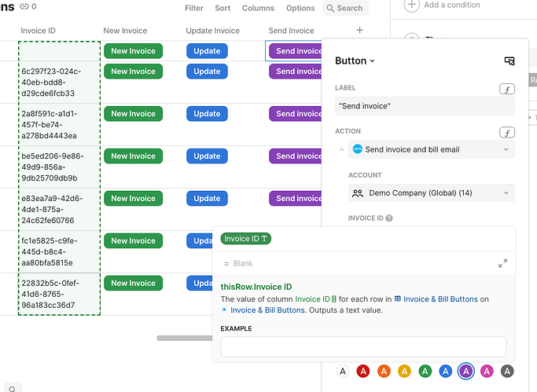Click Send invoice button for 2a8f591c row
Screen dimensions: 537x392
[295, 114]
